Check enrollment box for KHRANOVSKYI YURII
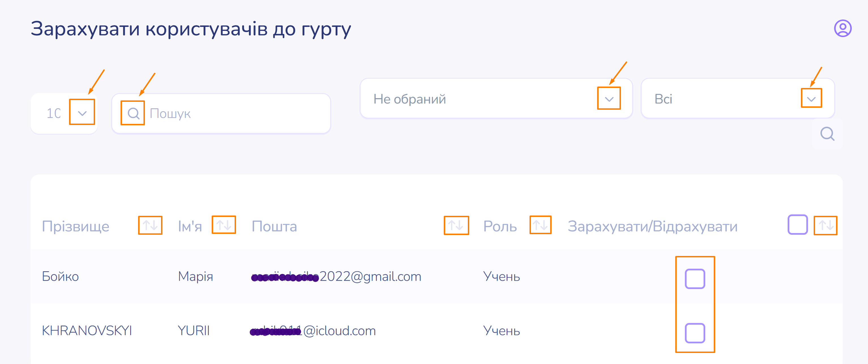Viewport: 868px width, 364px height. point(695,333)
